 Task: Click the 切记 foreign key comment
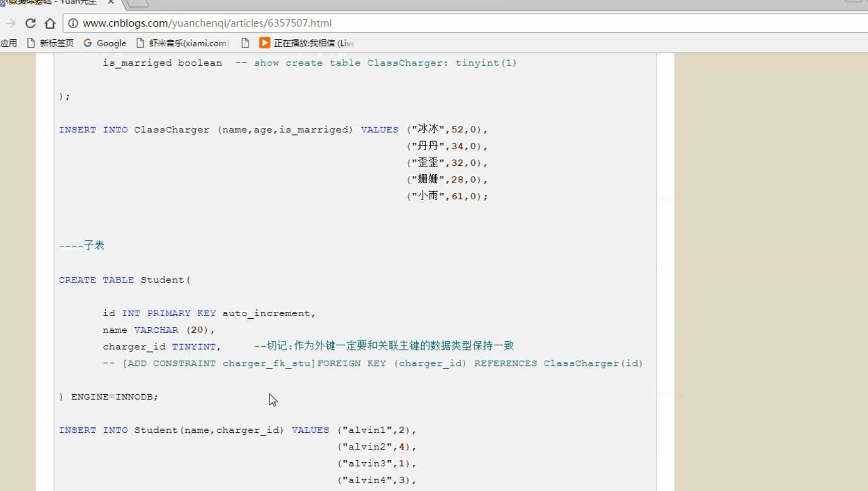384,346
